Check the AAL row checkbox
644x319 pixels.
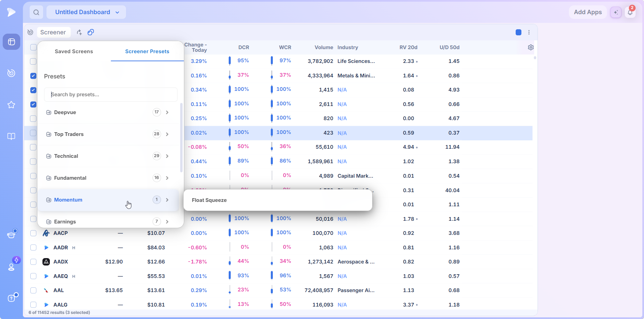pos(33,290)
